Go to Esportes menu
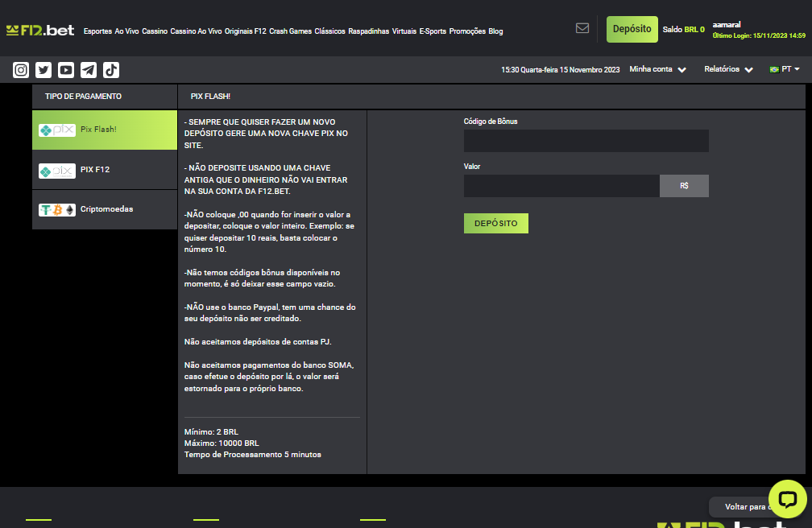 point(97,31)
